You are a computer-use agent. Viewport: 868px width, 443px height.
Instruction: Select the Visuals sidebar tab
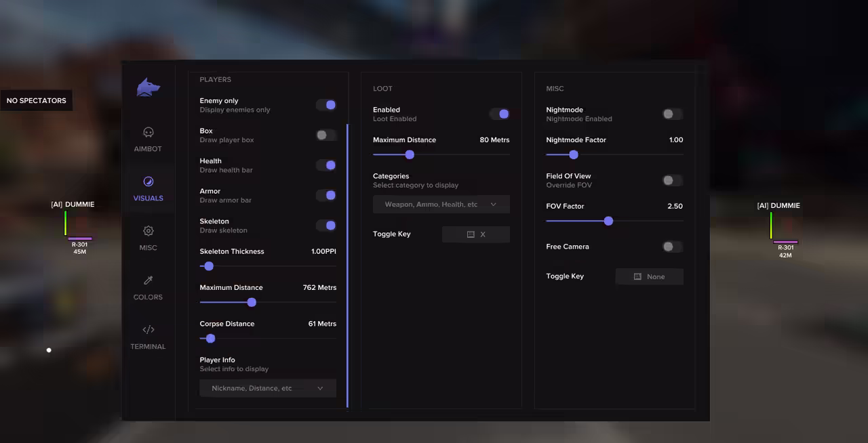[148, 188]
